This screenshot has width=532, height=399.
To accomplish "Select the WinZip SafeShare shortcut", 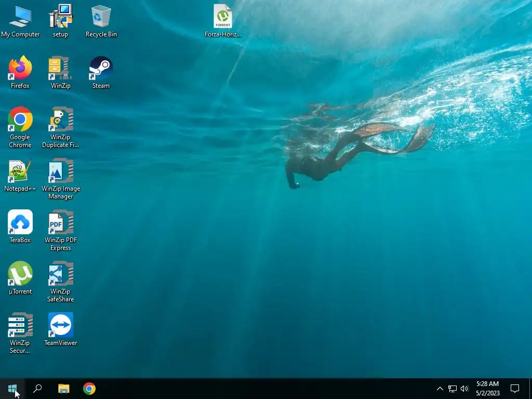I will (x=60, y=282).
